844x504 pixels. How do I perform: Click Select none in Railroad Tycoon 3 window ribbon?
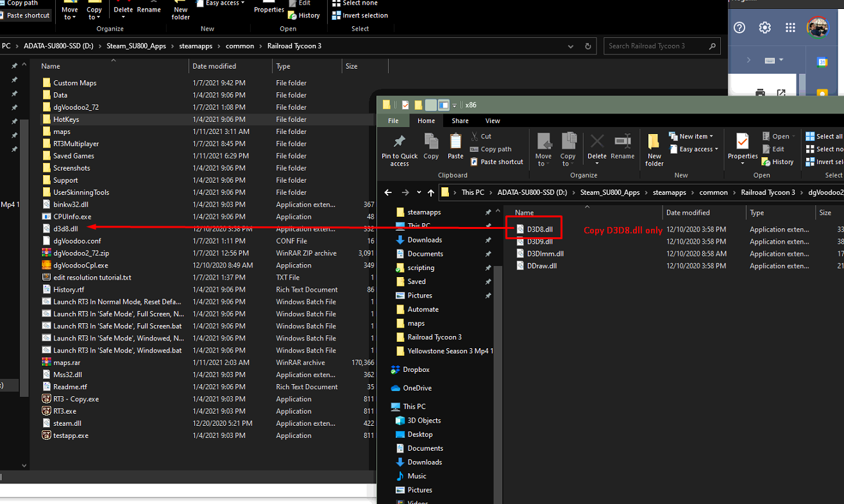[355, 3]
